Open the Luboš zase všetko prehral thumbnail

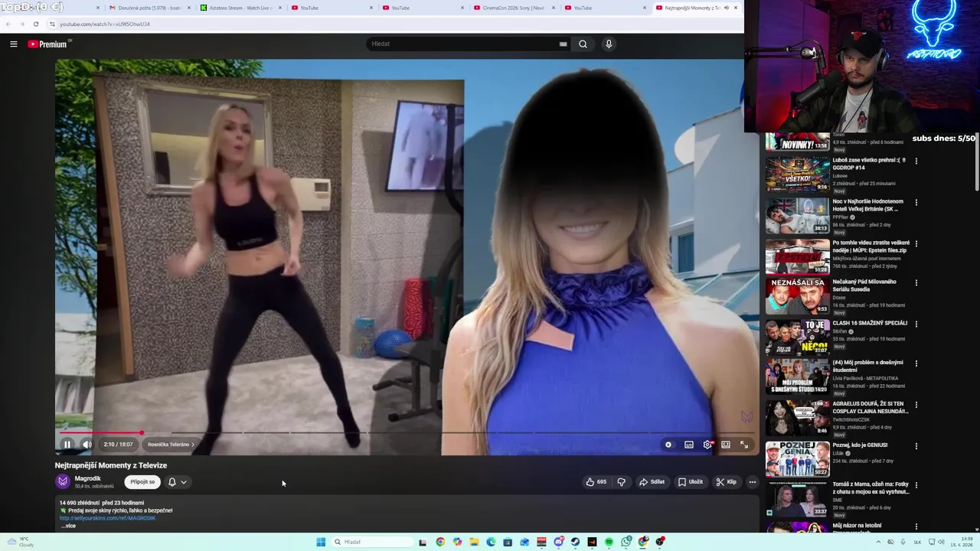[798, 174]
